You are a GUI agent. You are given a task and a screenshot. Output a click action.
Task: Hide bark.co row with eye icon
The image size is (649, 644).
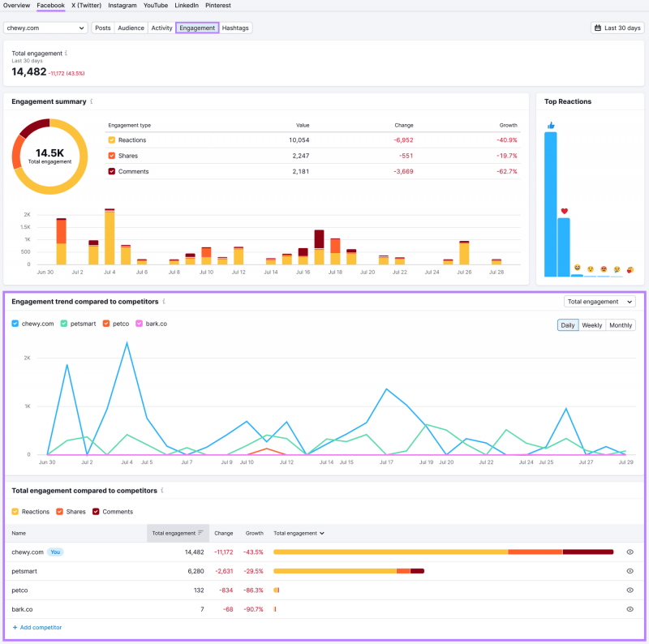(630, 609)
